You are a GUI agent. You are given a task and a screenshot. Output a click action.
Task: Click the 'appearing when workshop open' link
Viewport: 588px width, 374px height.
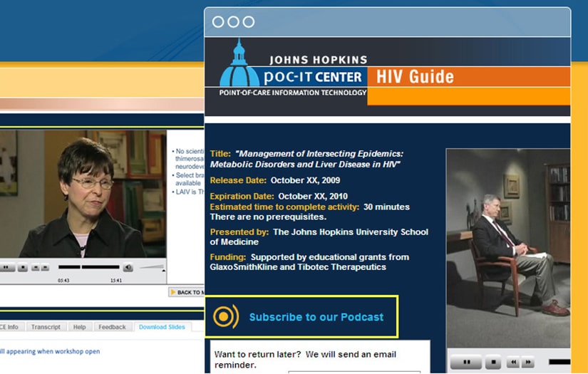51,351
